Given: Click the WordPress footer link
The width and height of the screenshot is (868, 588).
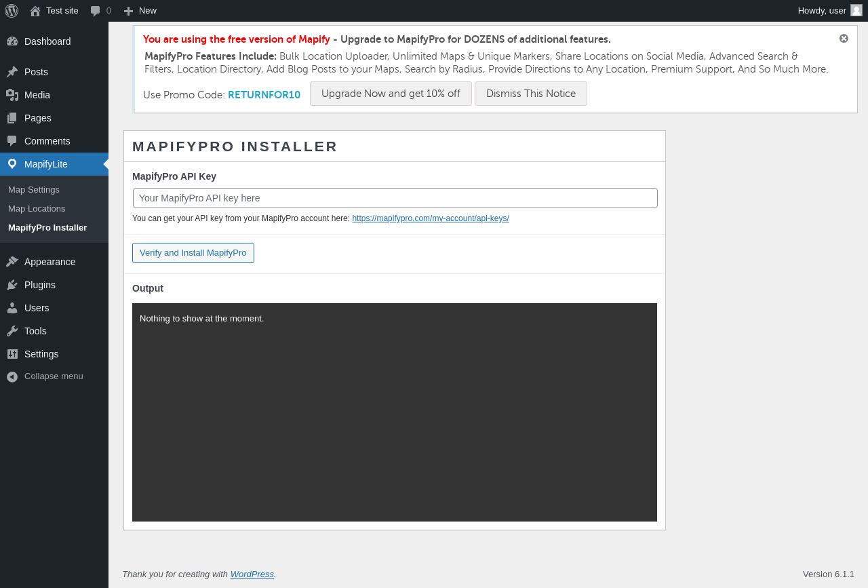Looking at the screenshot, I should (x=252, y=574).
